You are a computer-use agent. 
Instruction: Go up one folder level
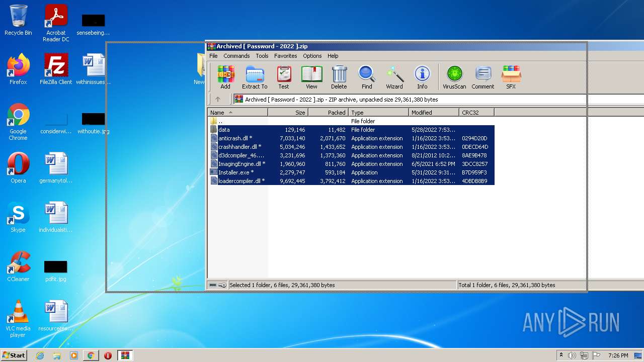218,100
